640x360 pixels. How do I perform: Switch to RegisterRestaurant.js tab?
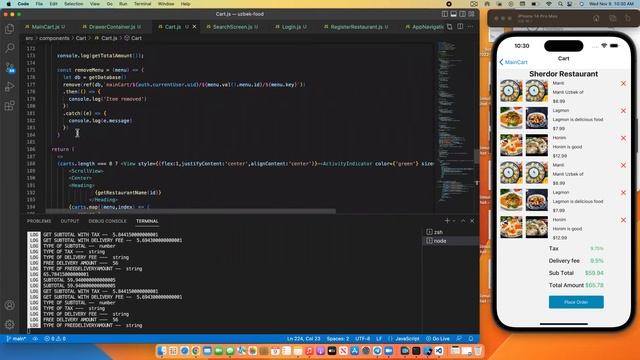click(x=356, y=27)
